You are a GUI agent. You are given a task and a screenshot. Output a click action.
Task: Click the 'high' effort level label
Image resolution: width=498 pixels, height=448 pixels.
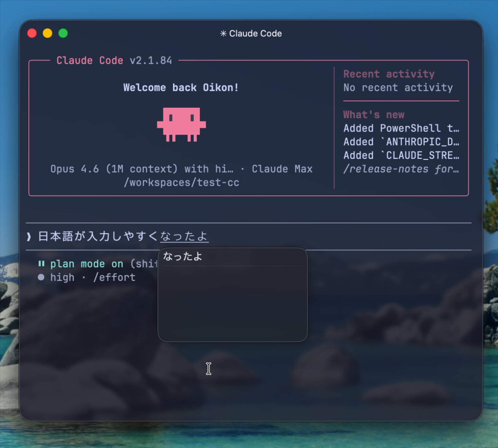pos(62,277)
